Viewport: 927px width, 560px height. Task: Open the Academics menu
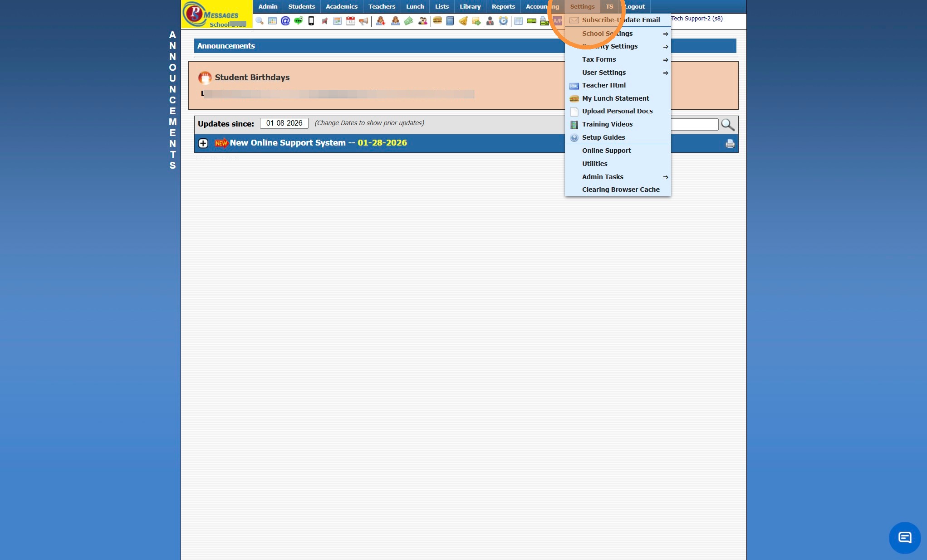tap(341, 6)
